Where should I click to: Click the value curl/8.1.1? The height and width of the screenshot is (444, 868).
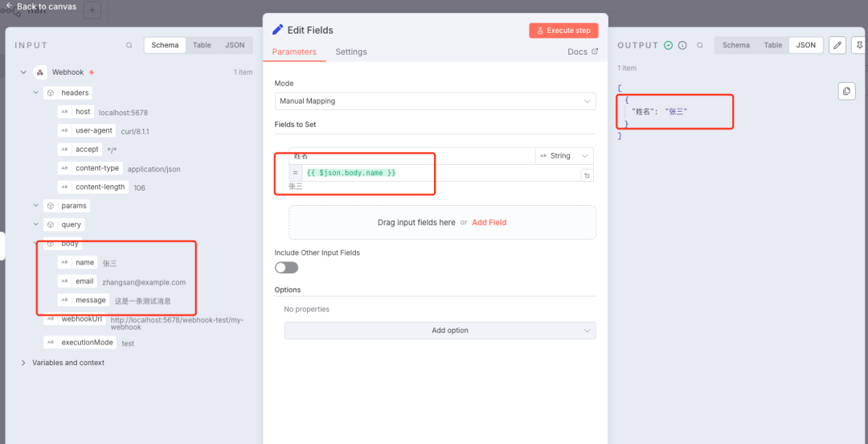click(135, 131)
